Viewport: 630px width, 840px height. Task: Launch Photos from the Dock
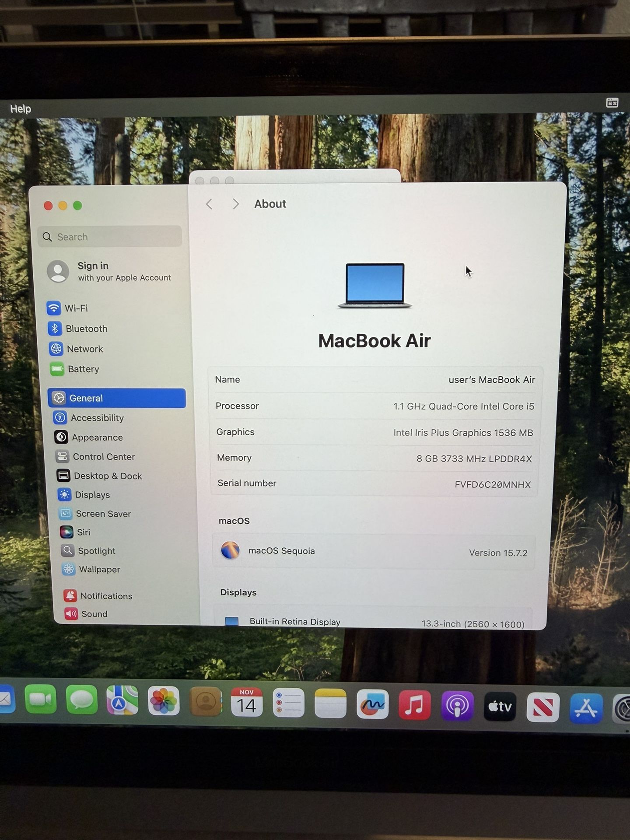pyautogui.click(x=164, y=701)
